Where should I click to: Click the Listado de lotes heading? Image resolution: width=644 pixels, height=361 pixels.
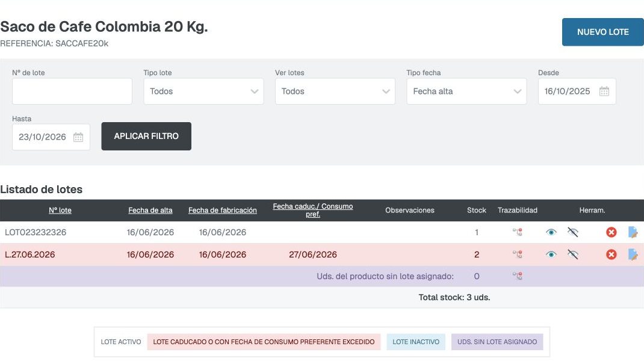click(x=41, y=190)
